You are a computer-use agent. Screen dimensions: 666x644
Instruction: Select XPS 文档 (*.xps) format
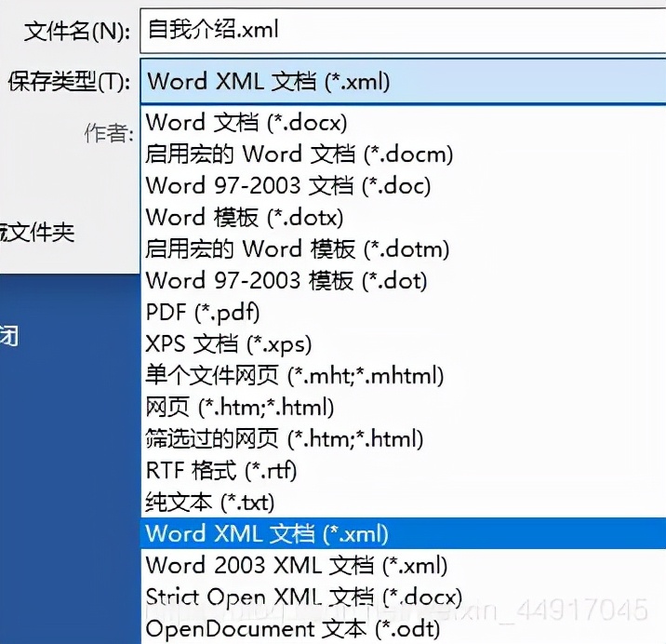(404, 344)
